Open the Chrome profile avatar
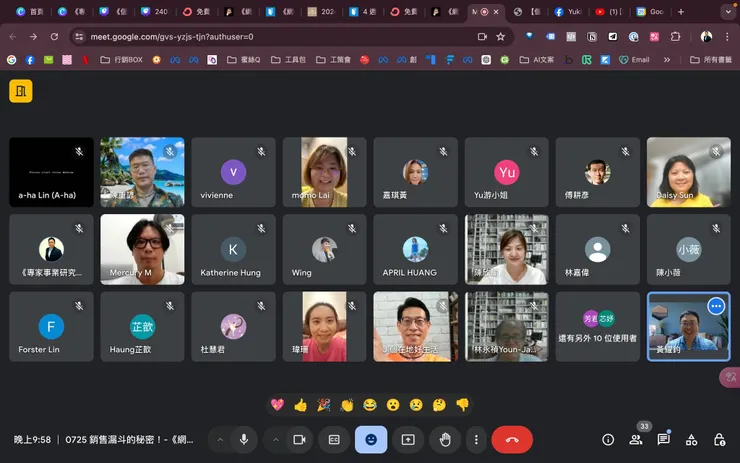 (x=706, y=36)
